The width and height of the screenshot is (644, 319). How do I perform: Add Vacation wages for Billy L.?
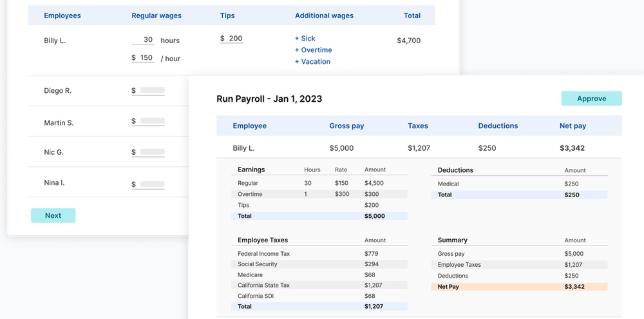(312, 61)
